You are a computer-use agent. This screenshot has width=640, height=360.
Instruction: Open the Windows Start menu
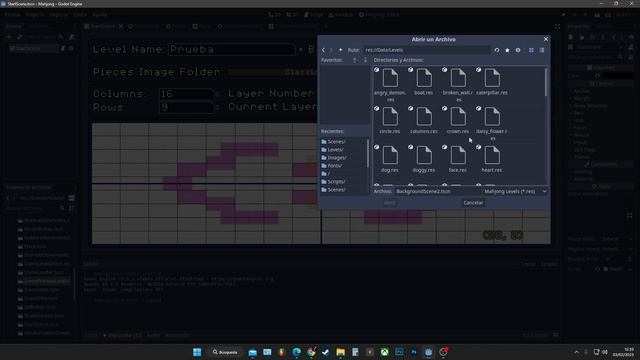click(197, 352)
